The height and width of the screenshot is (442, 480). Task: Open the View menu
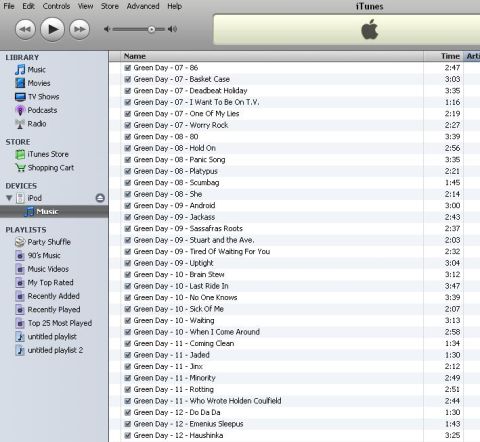85,6
